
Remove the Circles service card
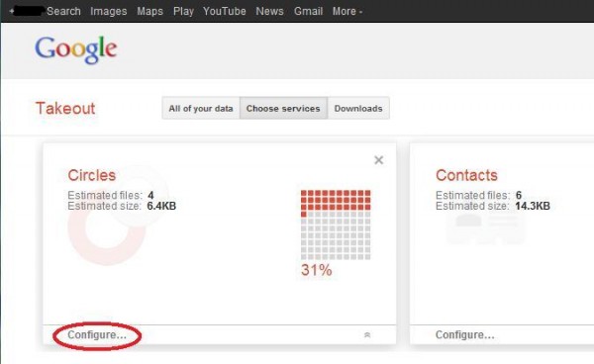tap(378, 160)
